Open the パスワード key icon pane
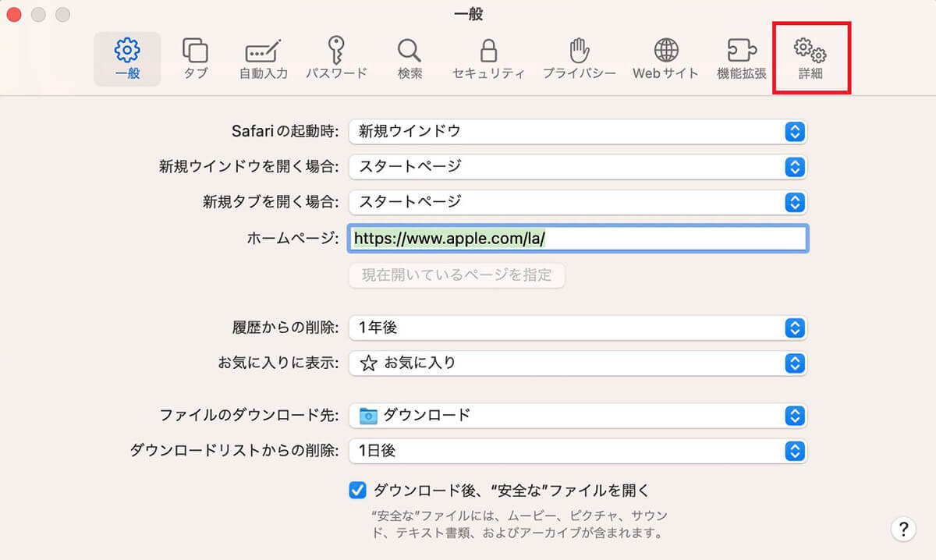This screenshot has width=936, height=560. pyautogui.click(x=336, y=59)
